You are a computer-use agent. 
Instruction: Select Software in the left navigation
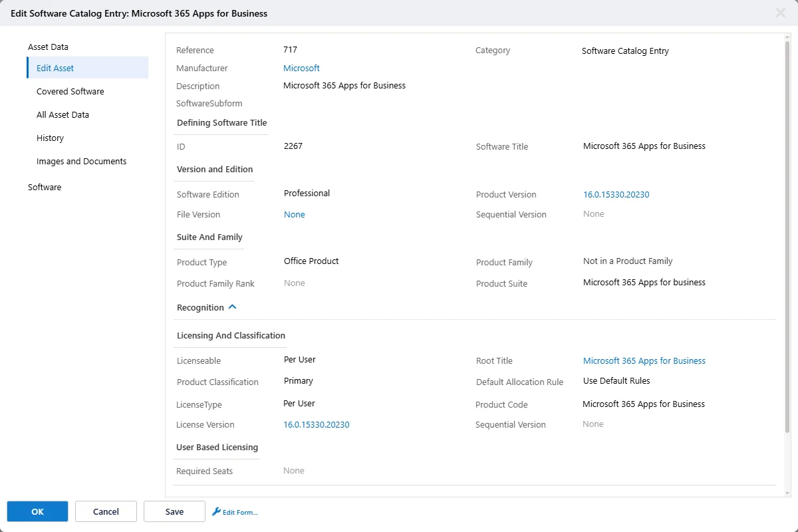[45, 187]
